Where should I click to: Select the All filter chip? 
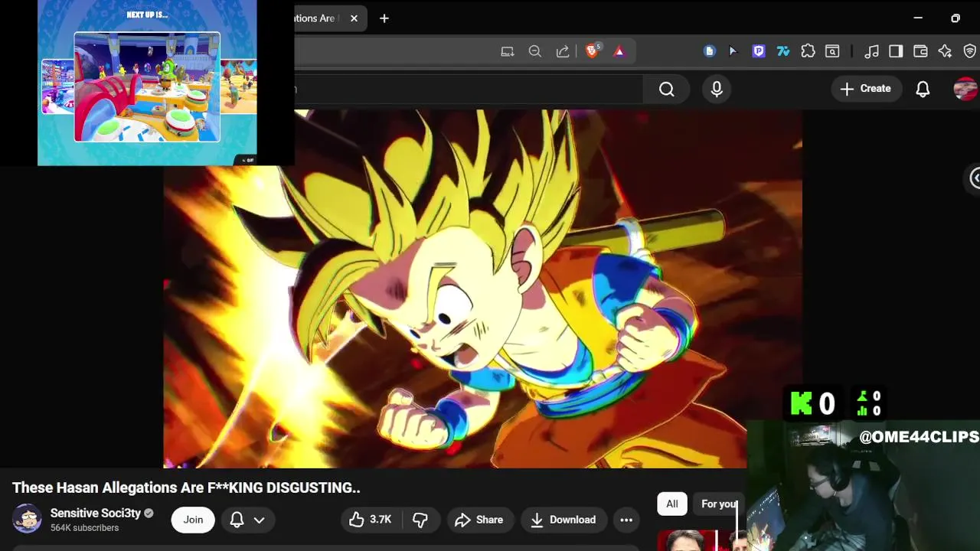[671, 504]
